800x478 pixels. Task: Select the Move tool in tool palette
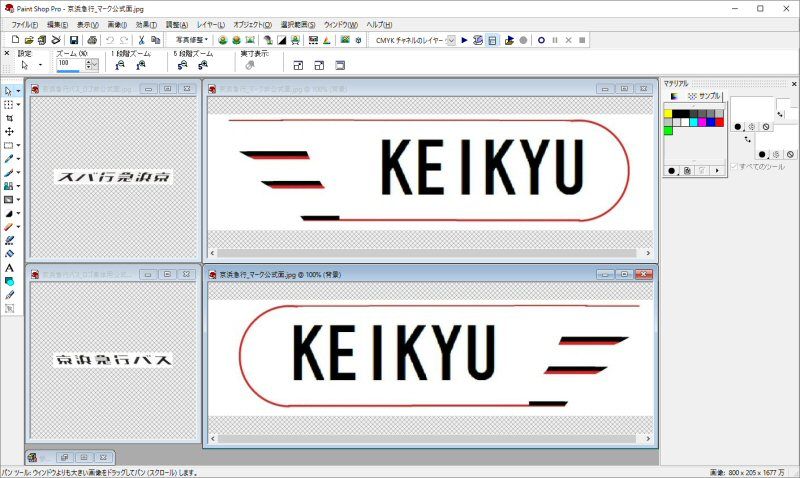(x=9, y=132)
